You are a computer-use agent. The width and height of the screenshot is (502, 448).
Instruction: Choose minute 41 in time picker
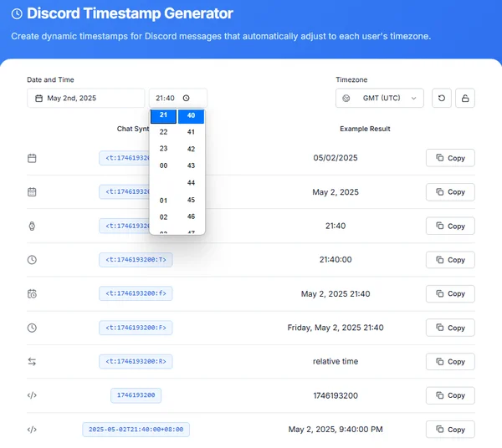(x=191, y=132)
